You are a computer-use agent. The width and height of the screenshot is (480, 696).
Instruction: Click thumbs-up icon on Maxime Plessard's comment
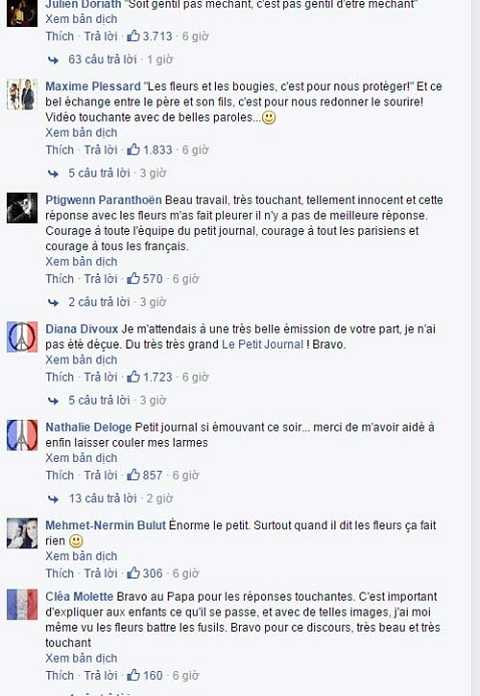tap(133, 149)
